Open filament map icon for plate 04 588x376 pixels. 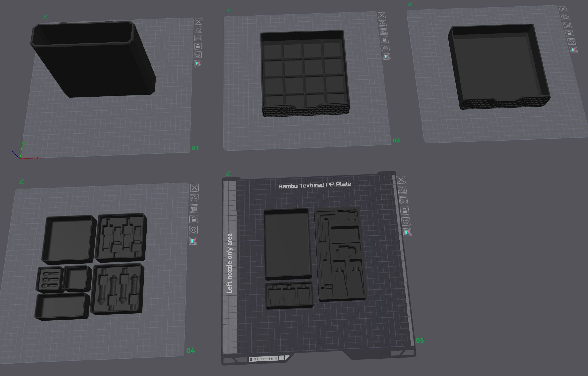click(193, 241)
